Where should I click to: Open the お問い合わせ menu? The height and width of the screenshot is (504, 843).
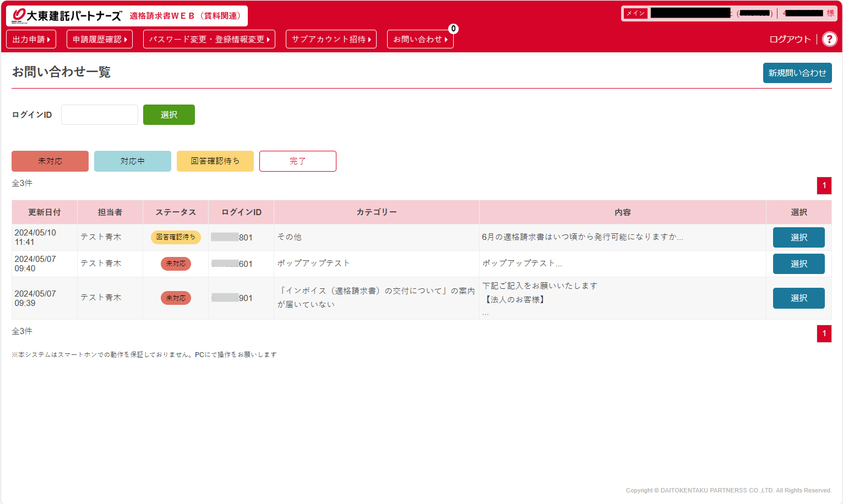tap(420, 39)
